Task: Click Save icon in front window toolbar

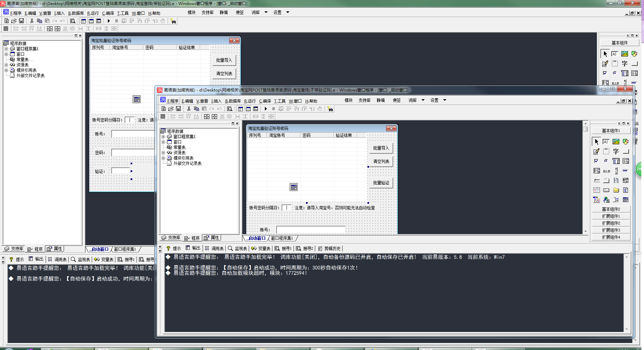Action: [178, 109]
